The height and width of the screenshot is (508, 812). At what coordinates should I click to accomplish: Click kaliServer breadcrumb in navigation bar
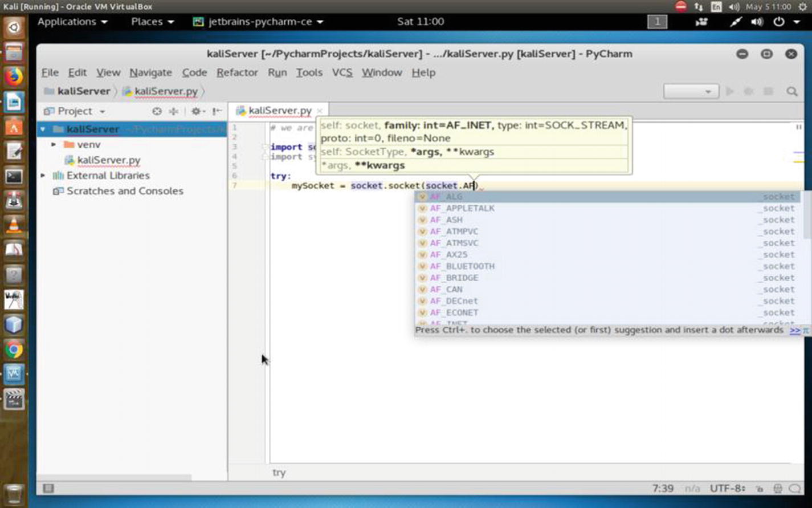point(77,91)
